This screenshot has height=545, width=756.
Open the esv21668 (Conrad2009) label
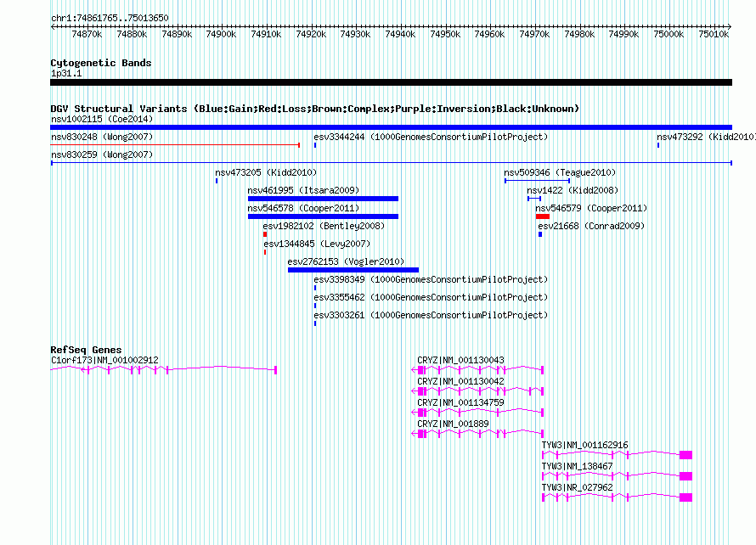(x=591, y=226)
